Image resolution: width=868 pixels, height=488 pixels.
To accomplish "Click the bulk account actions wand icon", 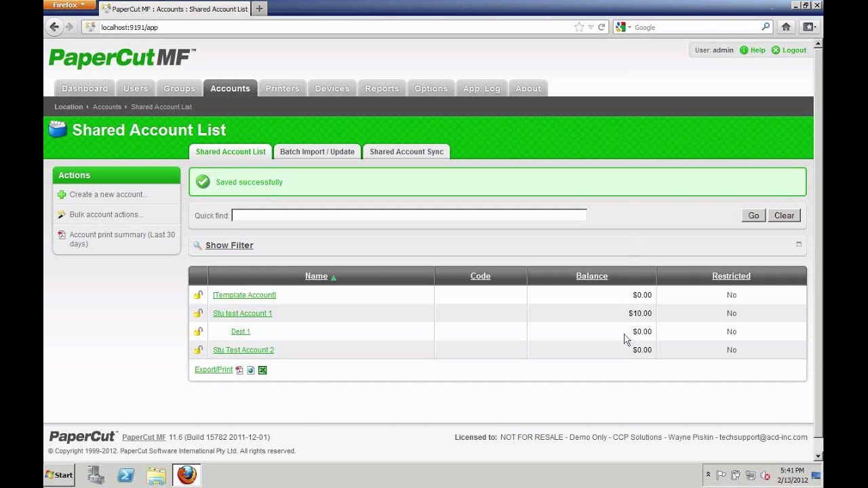I will (62, 215).
